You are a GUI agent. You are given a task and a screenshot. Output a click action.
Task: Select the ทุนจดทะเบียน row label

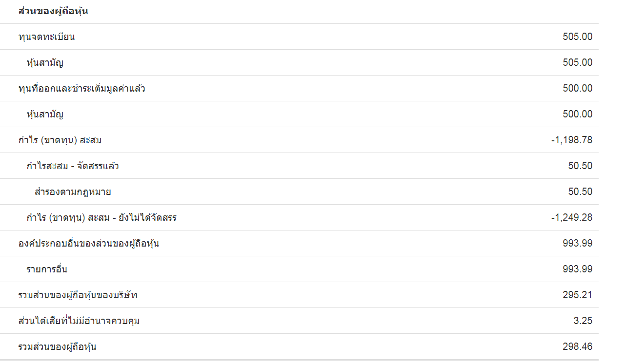46,37
